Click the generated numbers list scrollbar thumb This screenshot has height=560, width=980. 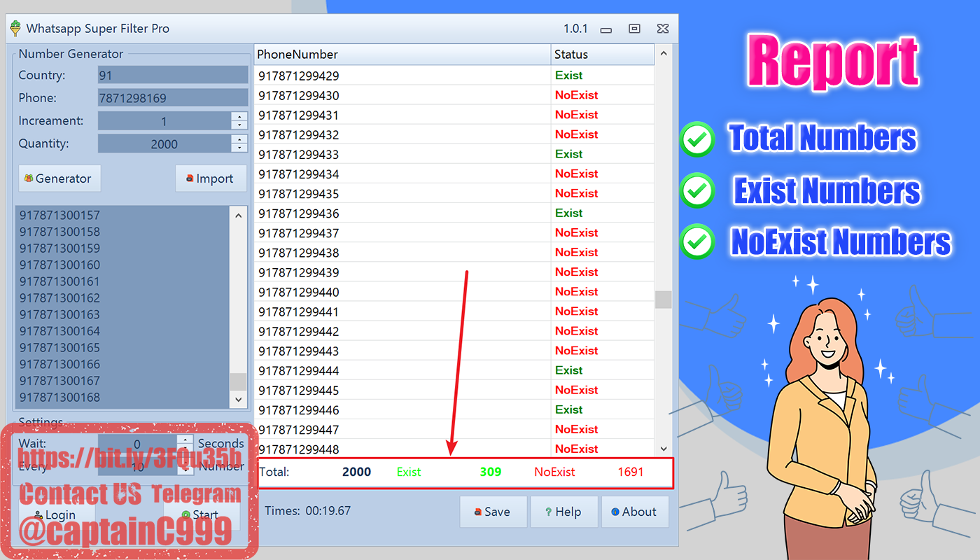[239, 381]
